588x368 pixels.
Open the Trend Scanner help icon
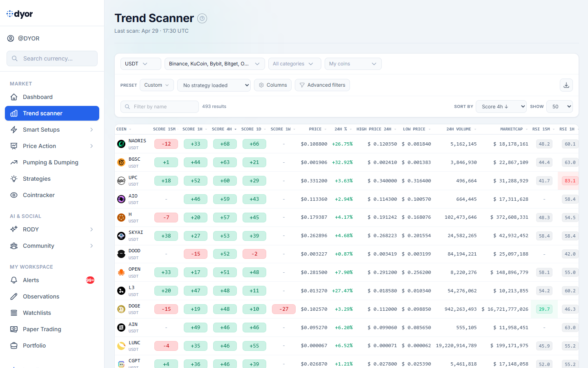click(x=202, y=18)
